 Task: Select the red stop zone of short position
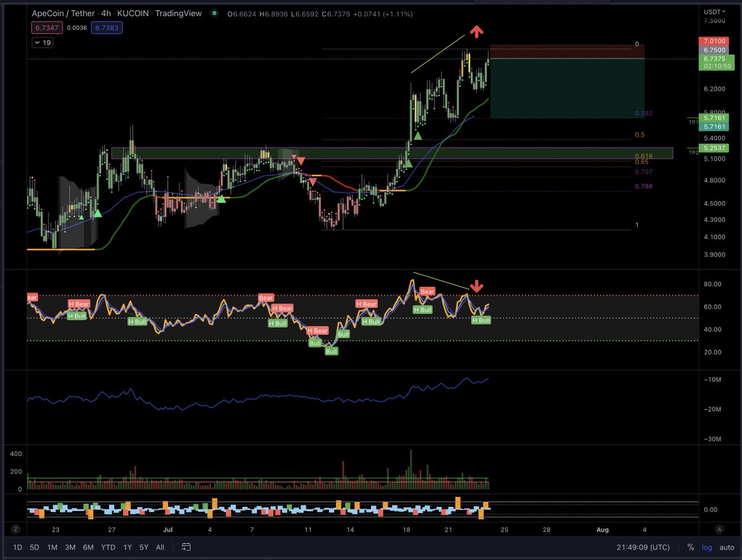pos(567,52)
